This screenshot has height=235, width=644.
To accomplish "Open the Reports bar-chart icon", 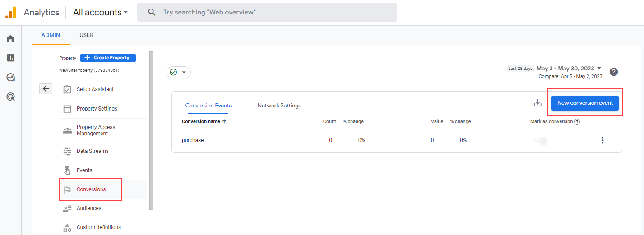I will coord(10,58).
